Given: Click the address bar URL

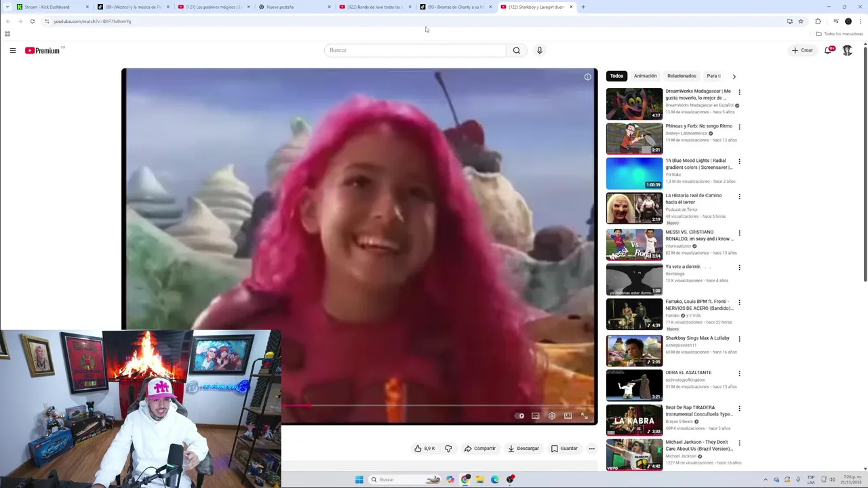Looking at the screenshot, I should pyautogui.click(x=92, y=22).
